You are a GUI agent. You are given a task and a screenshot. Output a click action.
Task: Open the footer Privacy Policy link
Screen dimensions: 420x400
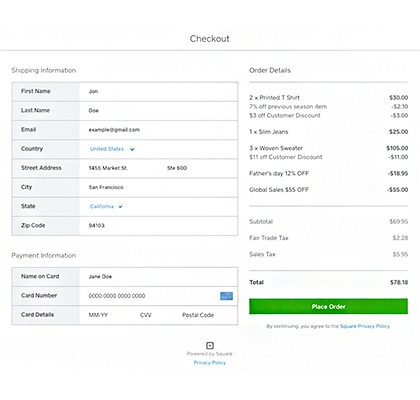[210, 362]
